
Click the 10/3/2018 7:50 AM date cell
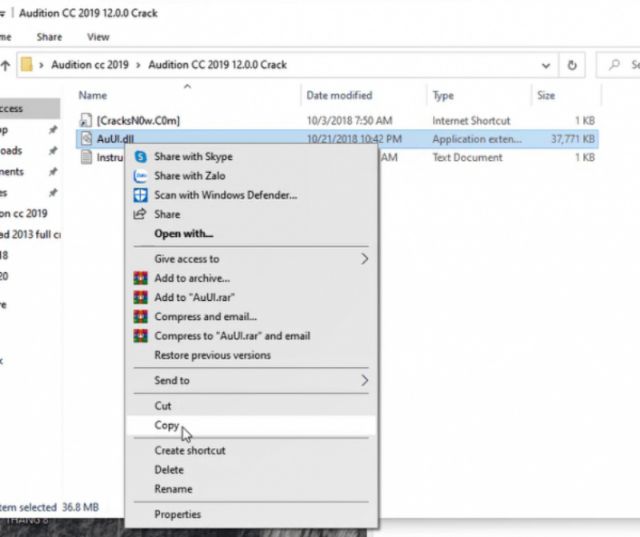tap(349, 121)
